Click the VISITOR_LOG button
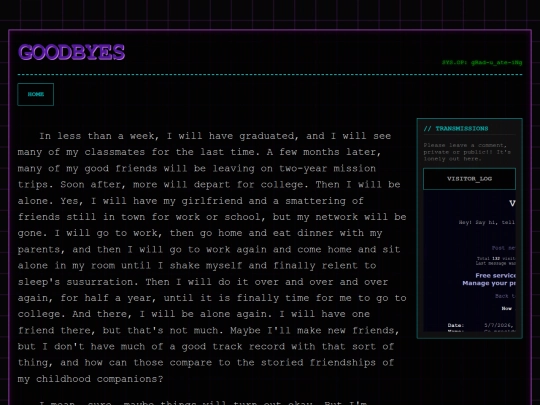 click(469, 179)
